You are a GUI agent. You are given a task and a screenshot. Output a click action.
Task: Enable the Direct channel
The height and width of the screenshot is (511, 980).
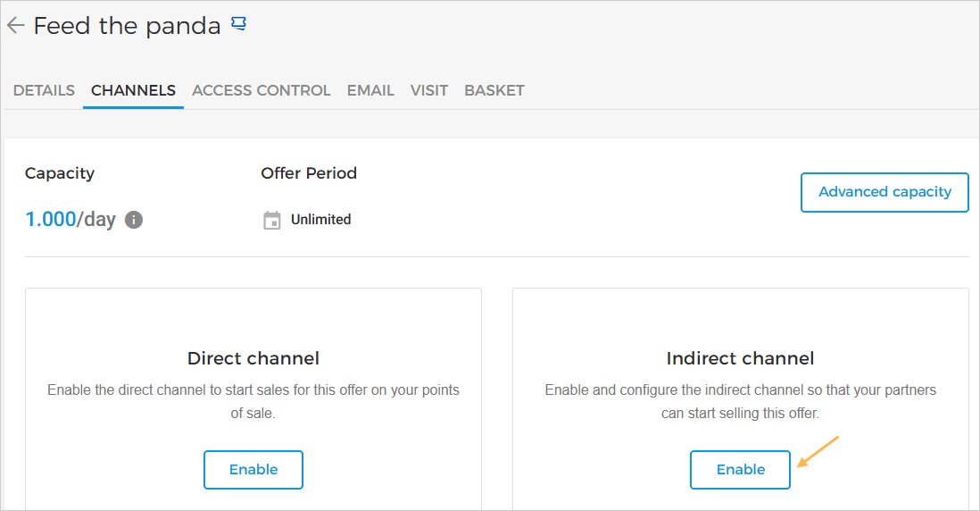(x=253, y=470)
